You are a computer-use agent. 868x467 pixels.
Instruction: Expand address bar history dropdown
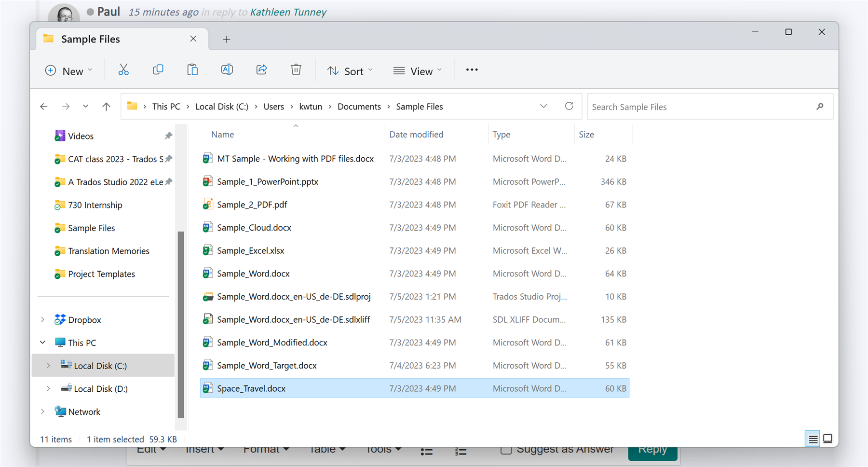(x=543, y=106)
